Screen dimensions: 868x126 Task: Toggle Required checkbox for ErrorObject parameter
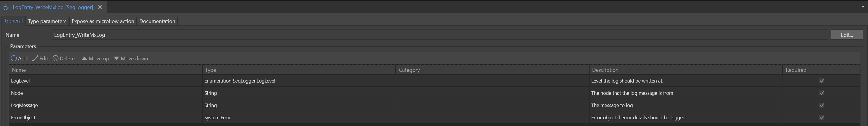(822, 118)
